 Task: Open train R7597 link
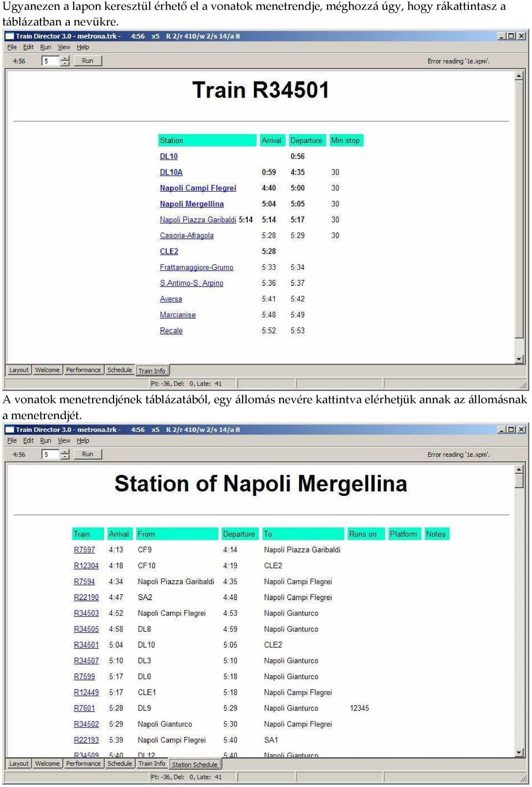pyautogui.click(x=84, y=550)
